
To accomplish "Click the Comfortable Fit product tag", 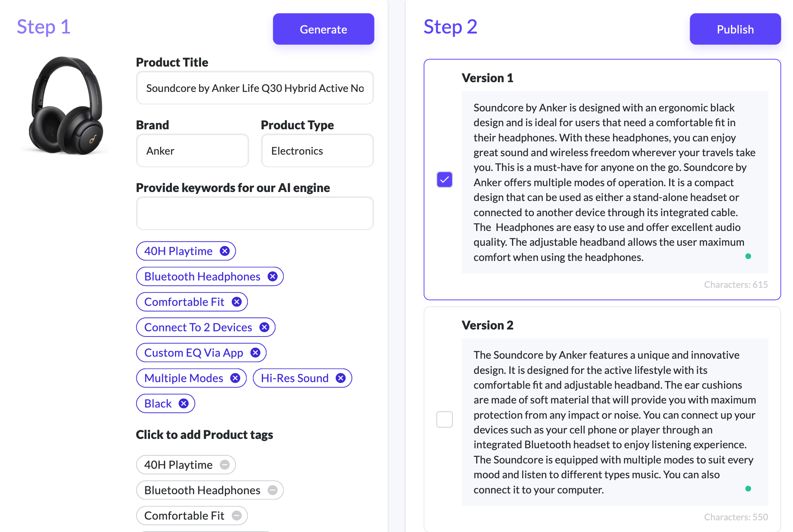I will tap(192, 516).
